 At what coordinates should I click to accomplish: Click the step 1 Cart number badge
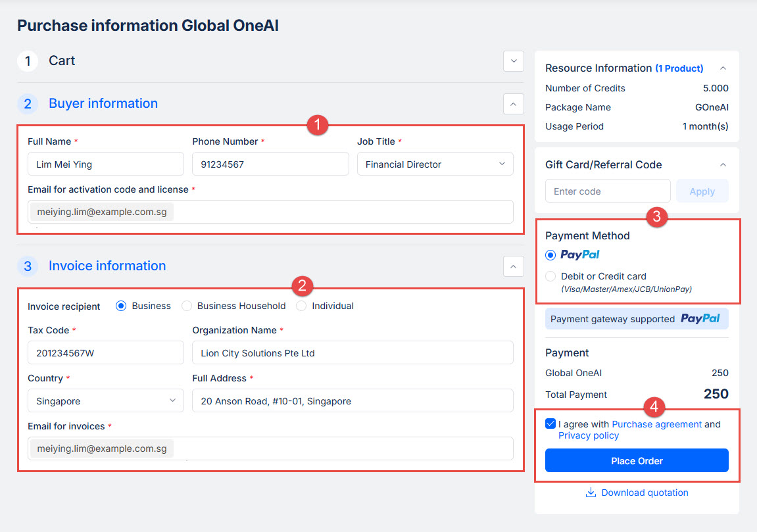coord(28,61)
